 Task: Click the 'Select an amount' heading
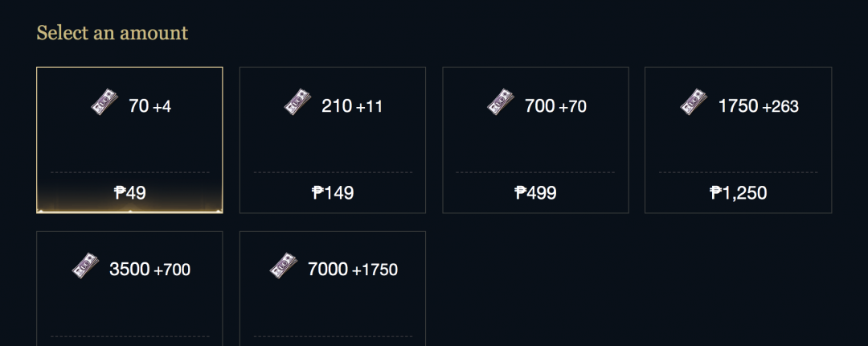113,33
